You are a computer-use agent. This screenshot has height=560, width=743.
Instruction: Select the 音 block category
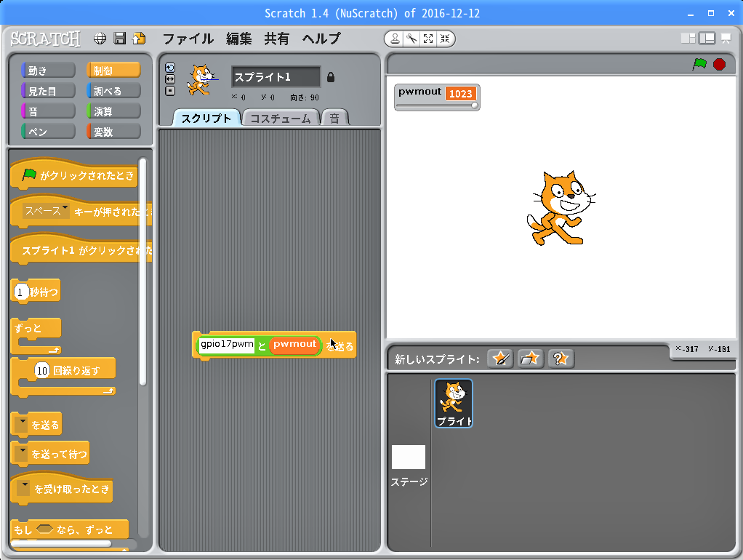[x=48, y=111]
